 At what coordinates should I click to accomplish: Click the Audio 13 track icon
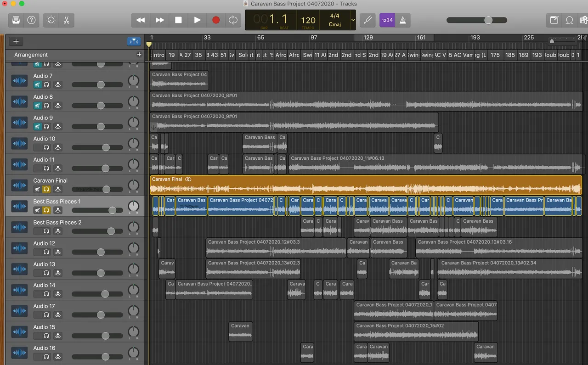click(x=20, y=269)
